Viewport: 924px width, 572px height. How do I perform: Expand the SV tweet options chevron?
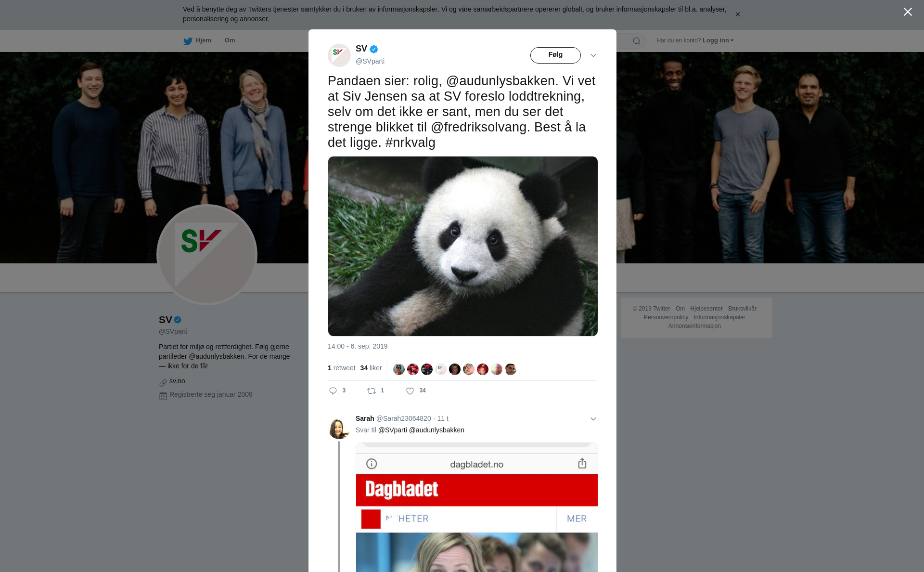[593, 55]
